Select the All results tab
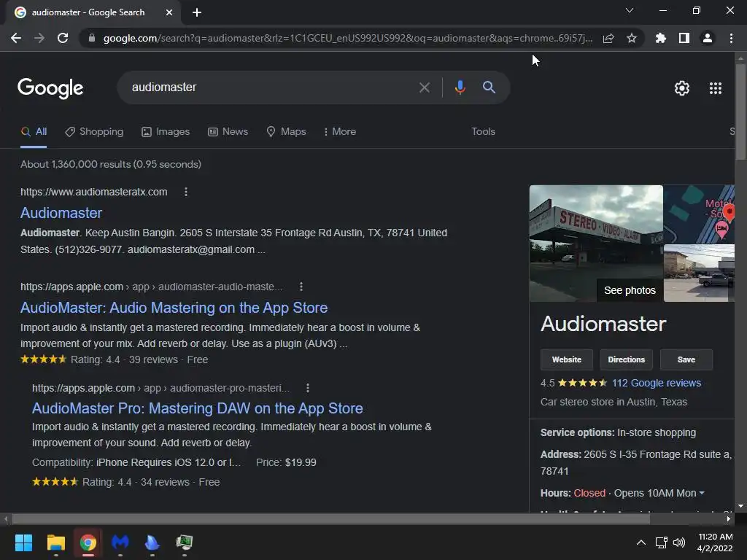Screen dimensions: 747x560 point(34,131)
